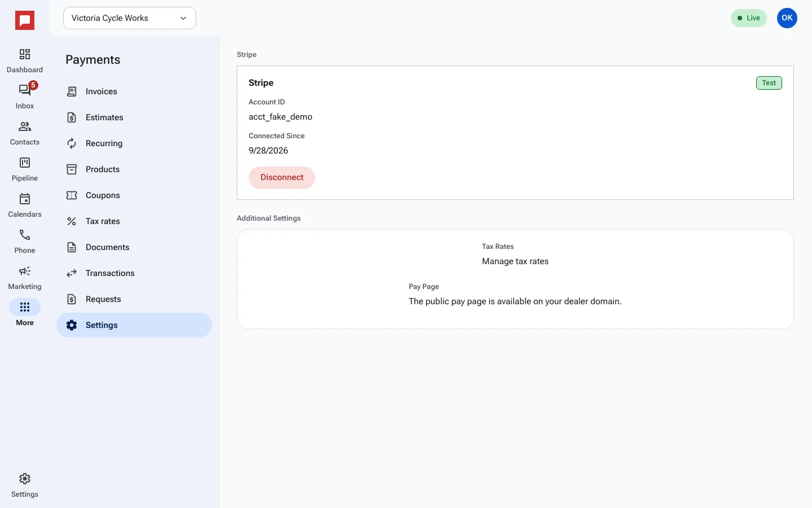Viewport: 812px width, 508px height.
Task: Open the Dashboard icon in sidebar
Action: coord(25,54)
